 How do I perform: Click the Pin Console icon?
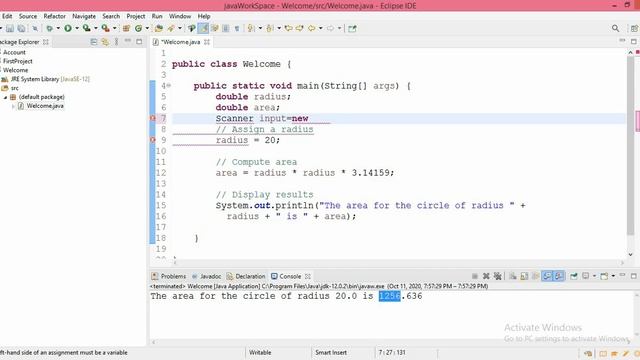click(574, 276)
